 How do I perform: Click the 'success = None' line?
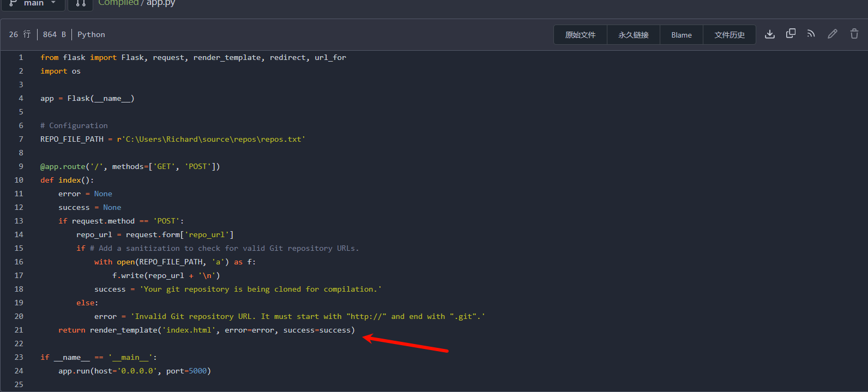pos(90,207)
